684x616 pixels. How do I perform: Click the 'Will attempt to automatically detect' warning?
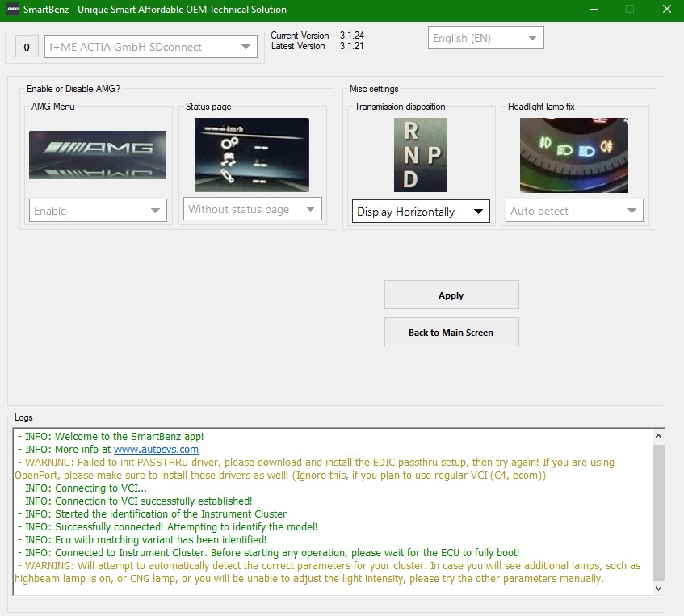point(328,572)
